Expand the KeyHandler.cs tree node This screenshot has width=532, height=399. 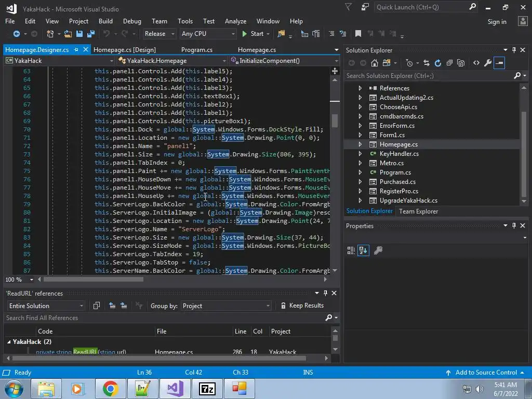pos(360,154)
